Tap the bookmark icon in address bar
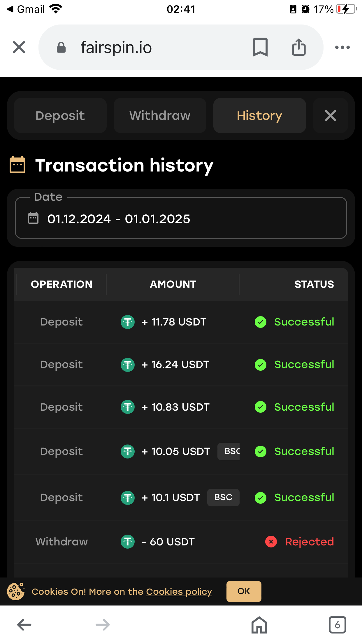Viewport: 362px width, 644px height. (260, 47)
